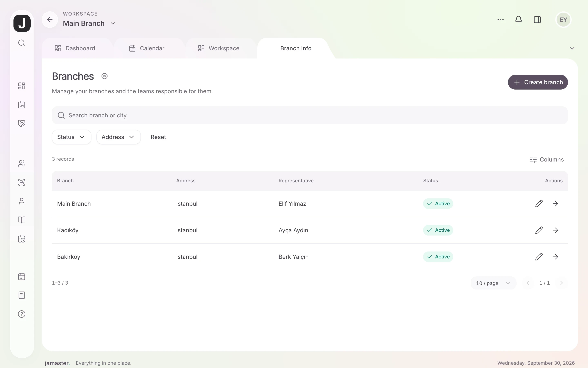The height and width of the screenshot is (368, 588).
Task: Change the 10 / page size dropdown
Action: (493, 283)
